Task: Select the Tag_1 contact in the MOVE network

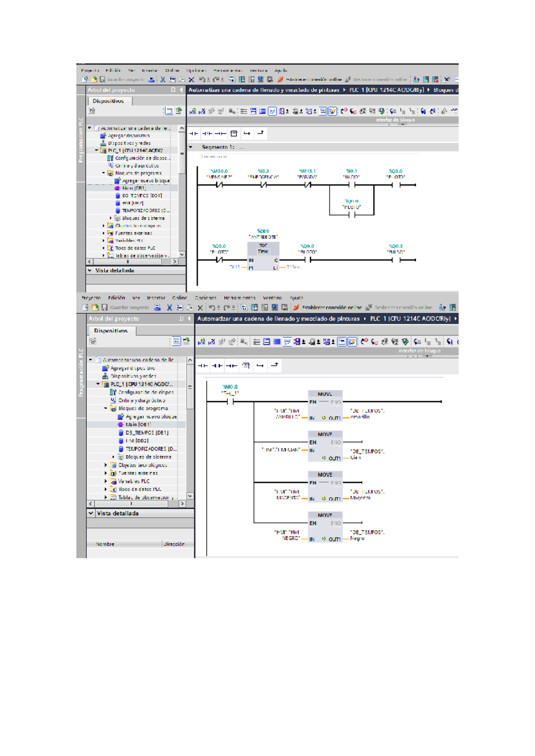Action: click(230, 402)
